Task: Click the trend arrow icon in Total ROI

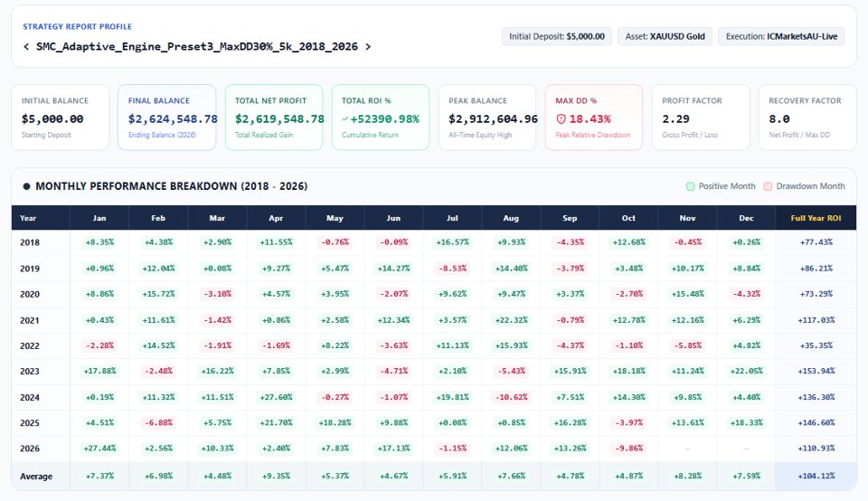Action: [344, 119]
